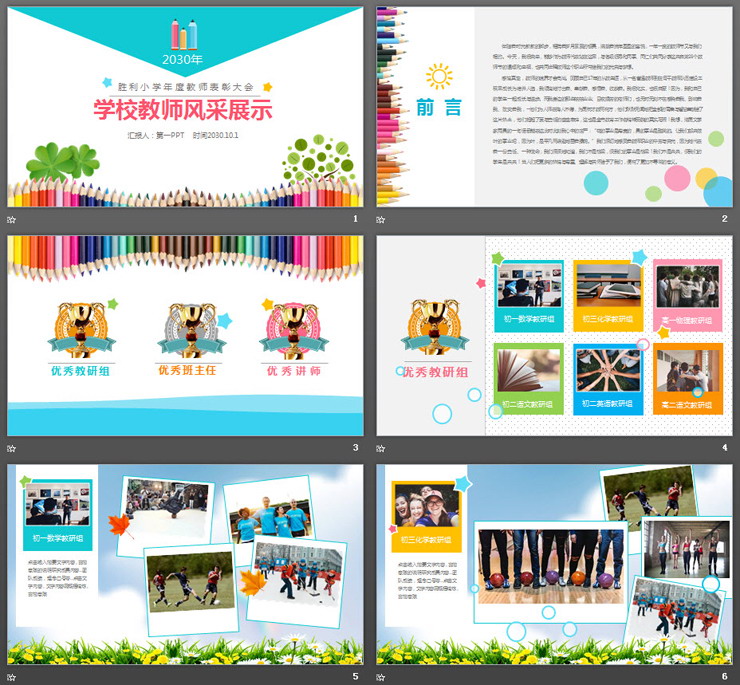Click the silver trophy above 优秀班主任
Viewport: 740px width, 685px height.
pyautogui.click(x=186, y=326)
